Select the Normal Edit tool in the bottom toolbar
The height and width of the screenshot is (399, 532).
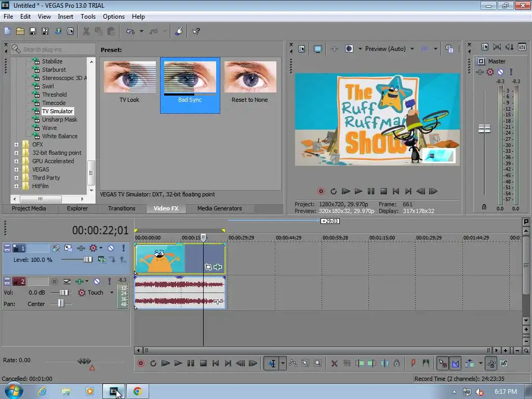(272, 363)
